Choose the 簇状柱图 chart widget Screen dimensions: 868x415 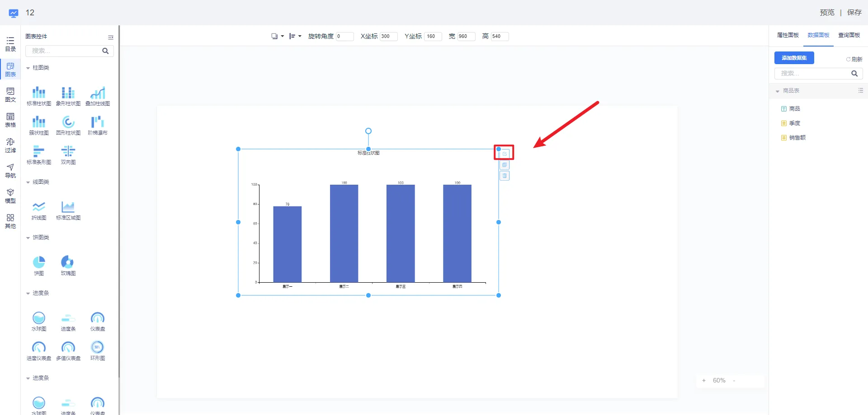39,126
